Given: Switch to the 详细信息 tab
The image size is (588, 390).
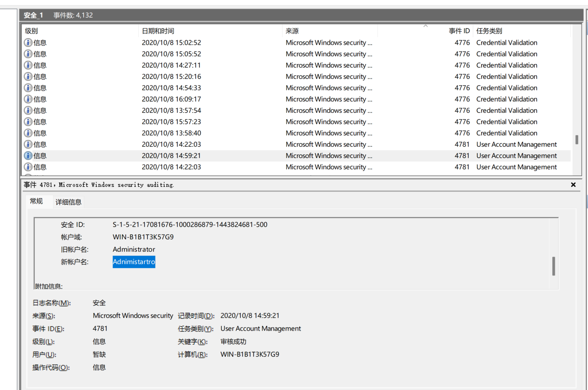Looking at the screenshot, I should [x=68, y=201].
